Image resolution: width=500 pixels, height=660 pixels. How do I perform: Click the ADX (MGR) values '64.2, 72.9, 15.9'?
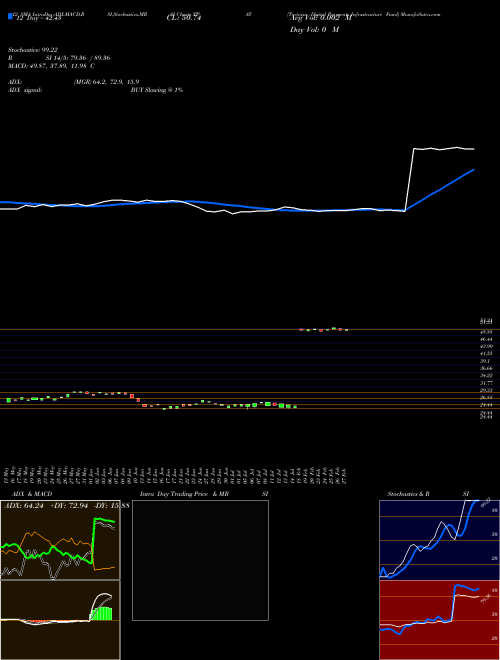(106, 82)
